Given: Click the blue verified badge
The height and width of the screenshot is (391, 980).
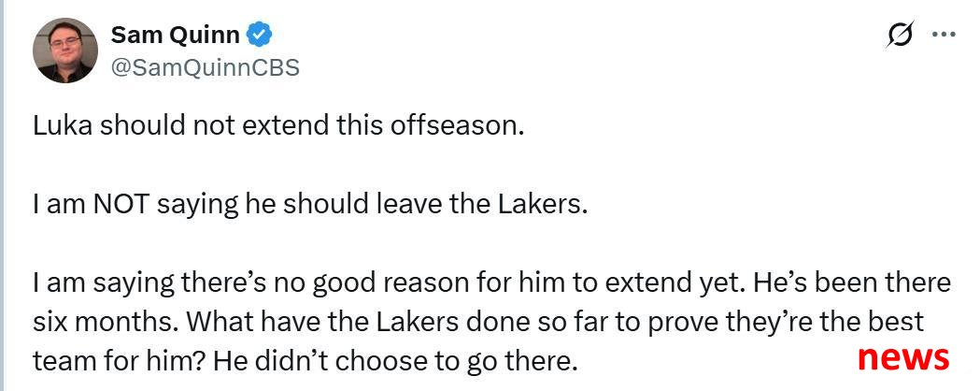Looking at the screenshot, I should pyautogui.click(x=258, y=35).
